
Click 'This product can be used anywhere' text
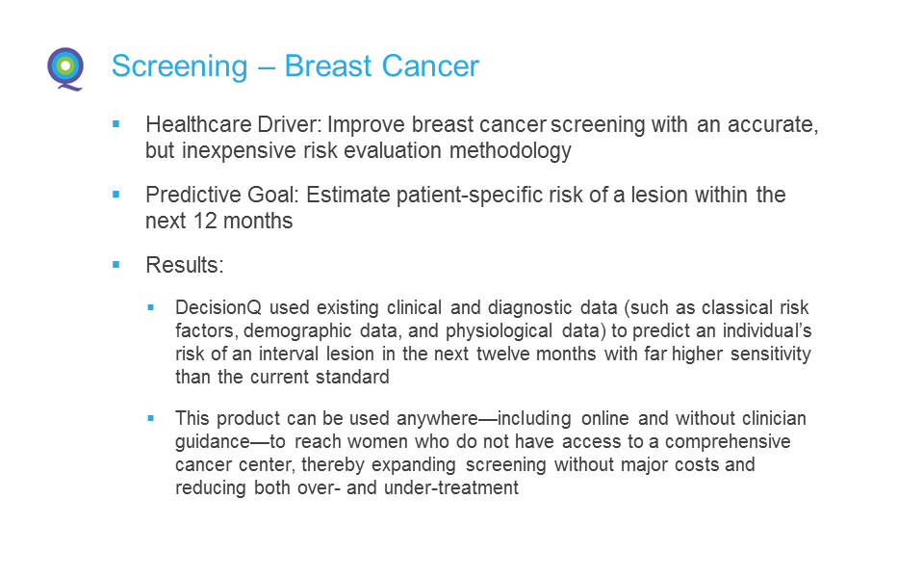click(x=326, y=418)
